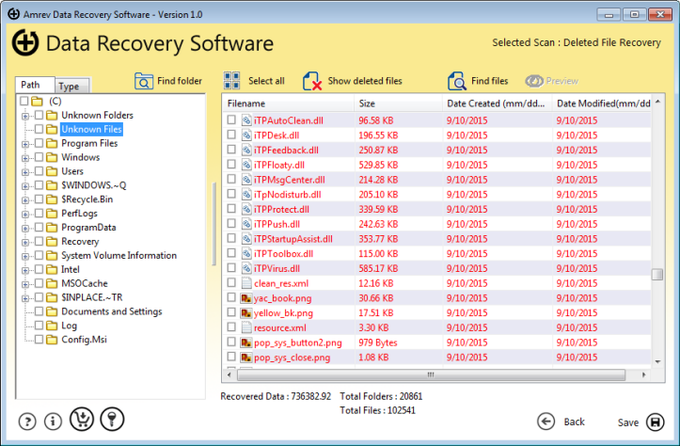Screen dimensions: 680x446
Task: Sort by the Size column header
Action: [x=399, y=103]
